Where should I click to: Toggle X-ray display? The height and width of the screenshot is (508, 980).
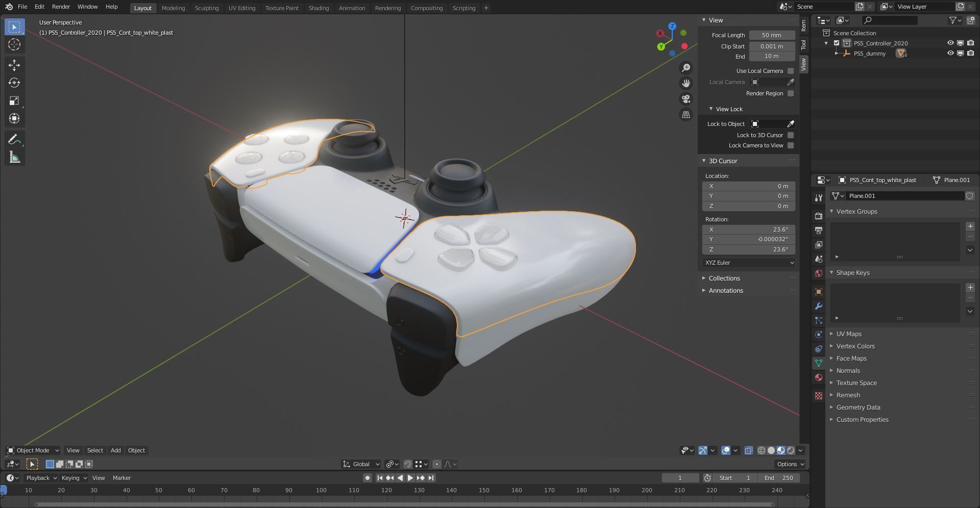(x=748, y=450)
